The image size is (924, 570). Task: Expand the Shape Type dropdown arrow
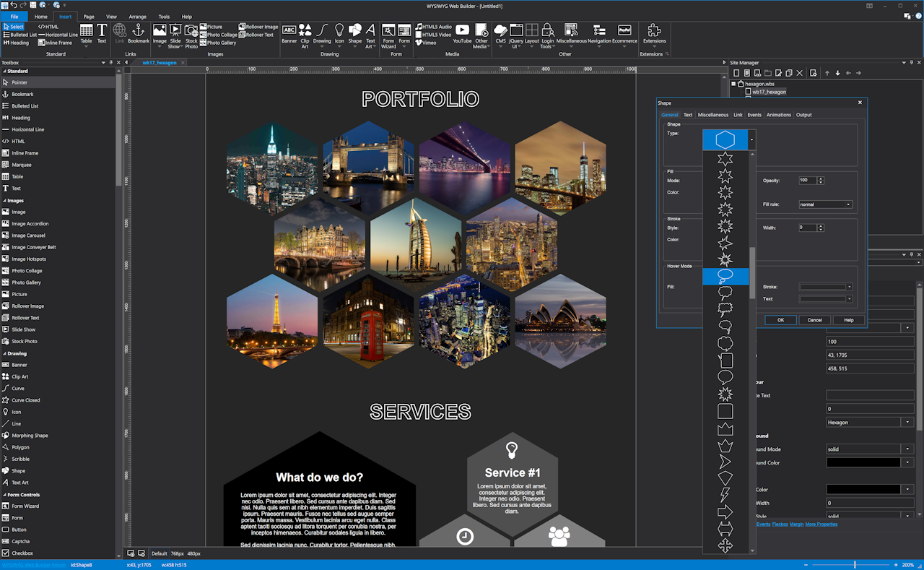(751, 139)
